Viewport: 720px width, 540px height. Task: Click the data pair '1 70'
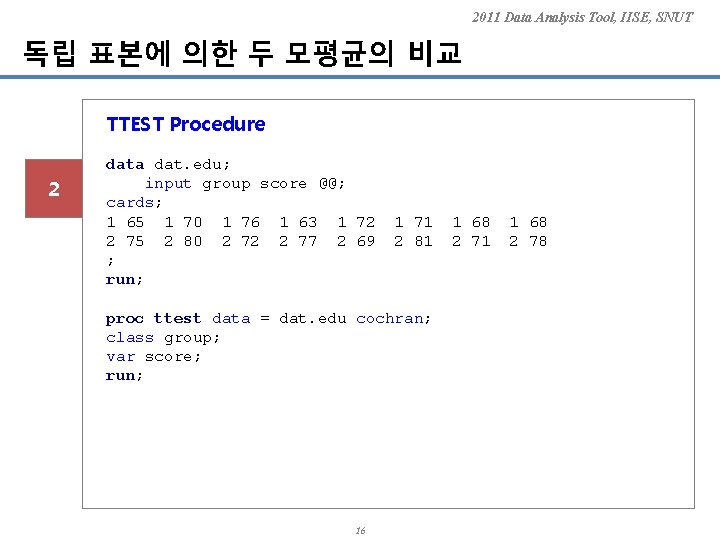tap(183, 222)
